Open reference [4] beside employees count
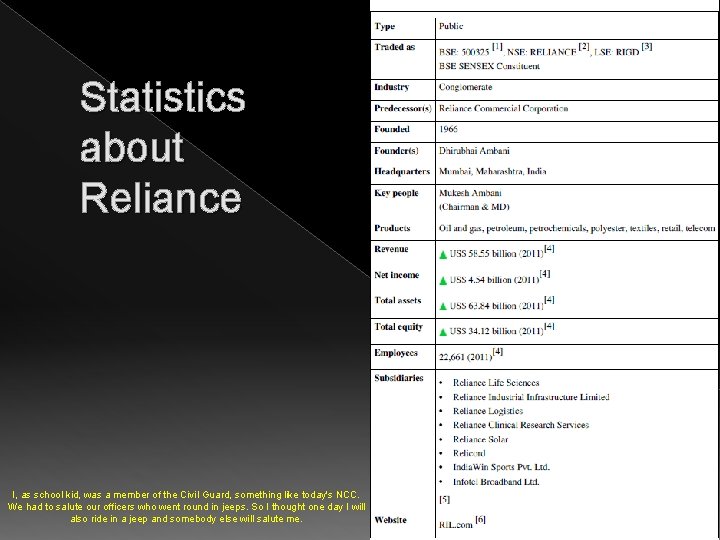The image size is (720, 540). (x=498, y=351)
